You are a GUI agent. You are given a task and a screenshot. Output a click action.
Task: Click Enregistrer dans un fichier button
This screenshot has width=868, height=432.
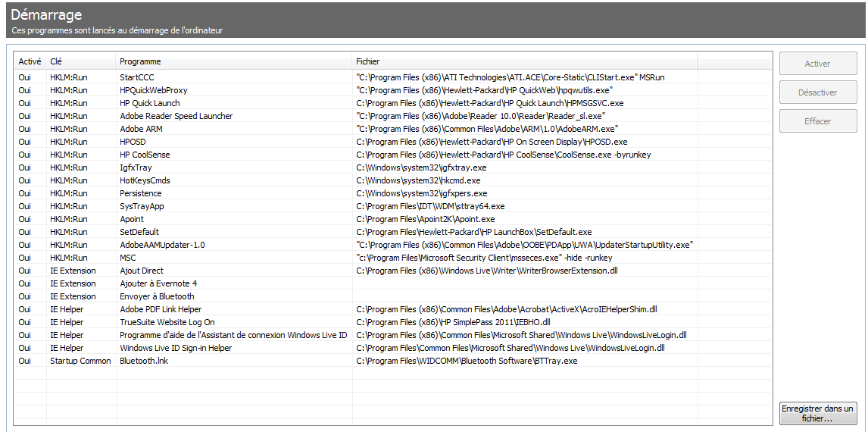pyautogui.click(x=817, y=413)
